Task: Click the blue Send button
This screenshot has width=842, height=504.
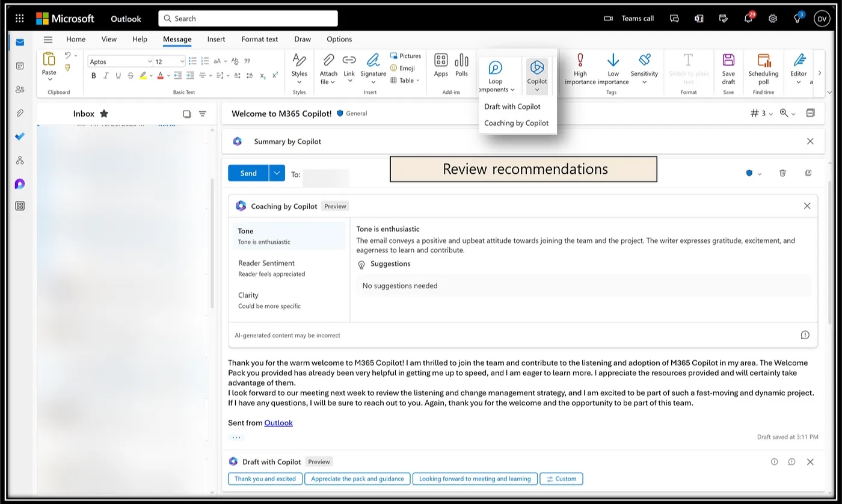Action: 248,173
